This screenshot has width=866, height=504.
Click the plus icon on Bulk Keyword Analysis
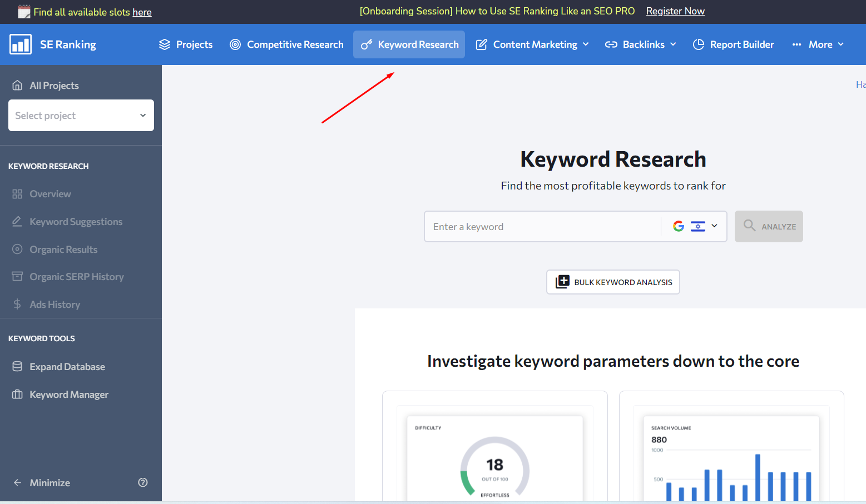(562, 282)
